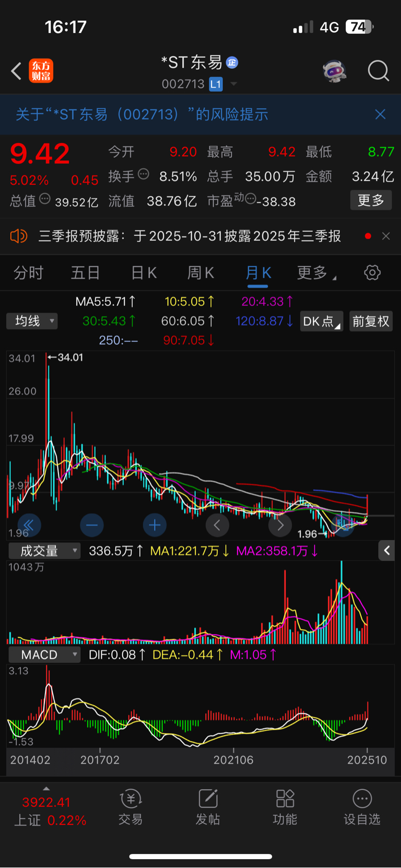Tap the 34.01 high price marker

click(x=65, y=358)
